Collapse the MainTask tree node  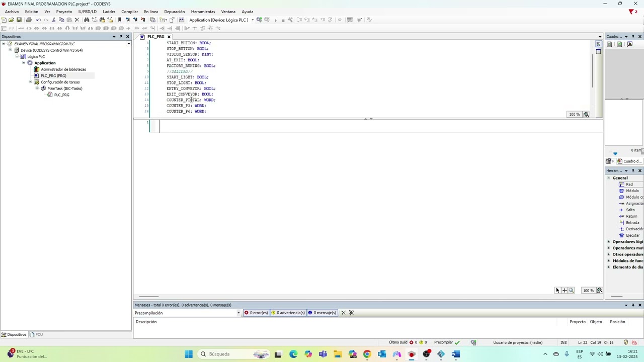tap(37, 88)
